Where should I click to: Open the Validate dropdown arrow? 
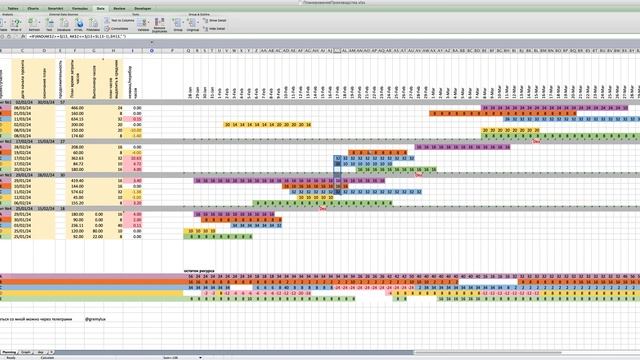coord(149,23)
